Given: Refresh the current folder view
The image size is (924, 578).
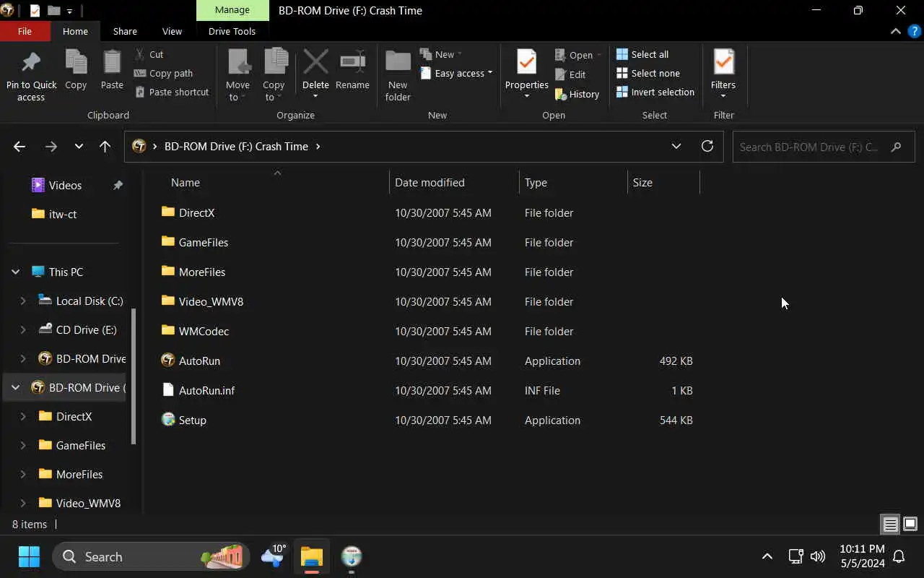Looking at the screenshot, I should (x=707, y=146).
